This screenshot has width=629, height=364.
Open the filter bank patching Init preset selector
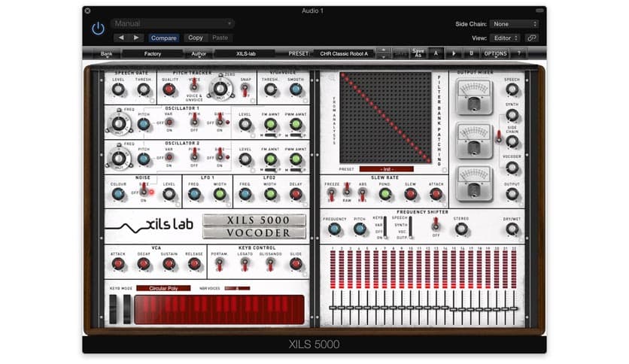tap(386, 169)
